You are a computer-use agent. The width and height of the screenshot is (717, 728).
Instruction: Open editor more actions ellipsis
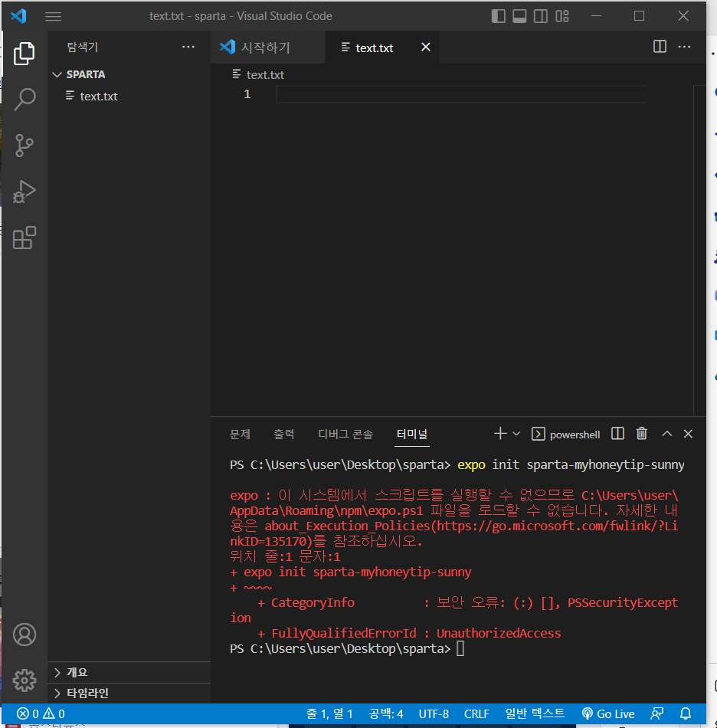(684, 47)
